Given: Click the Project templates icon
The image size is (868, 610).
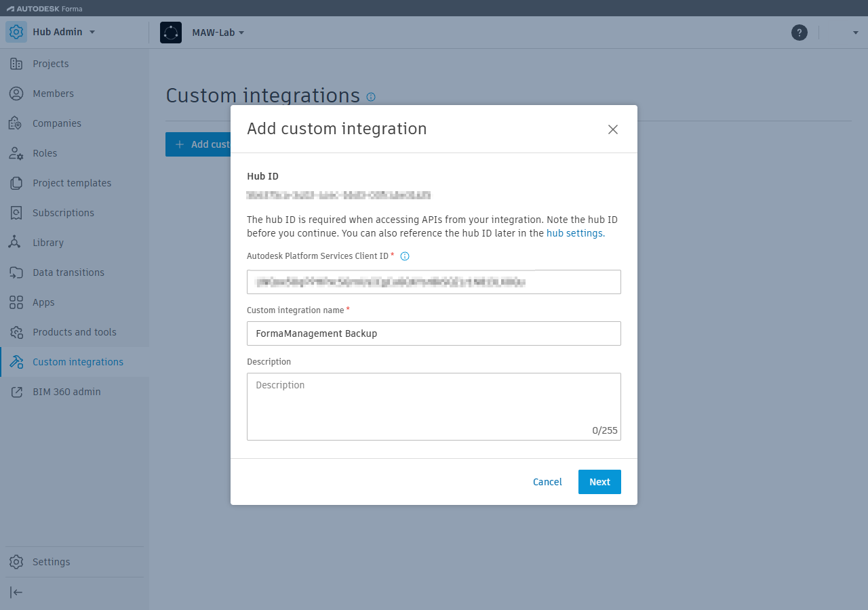Looking at the screenshot, I should 16,183.
